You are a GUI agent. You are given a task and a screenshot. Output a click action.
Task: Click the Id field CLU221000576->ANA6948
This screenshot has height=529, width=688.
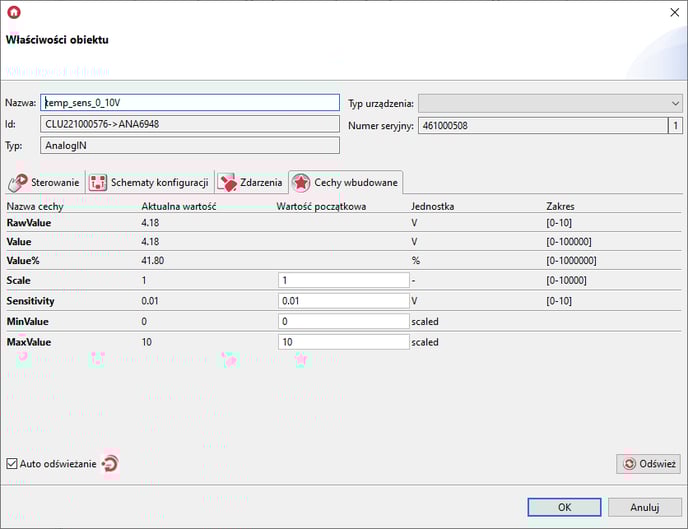point(190,124)
